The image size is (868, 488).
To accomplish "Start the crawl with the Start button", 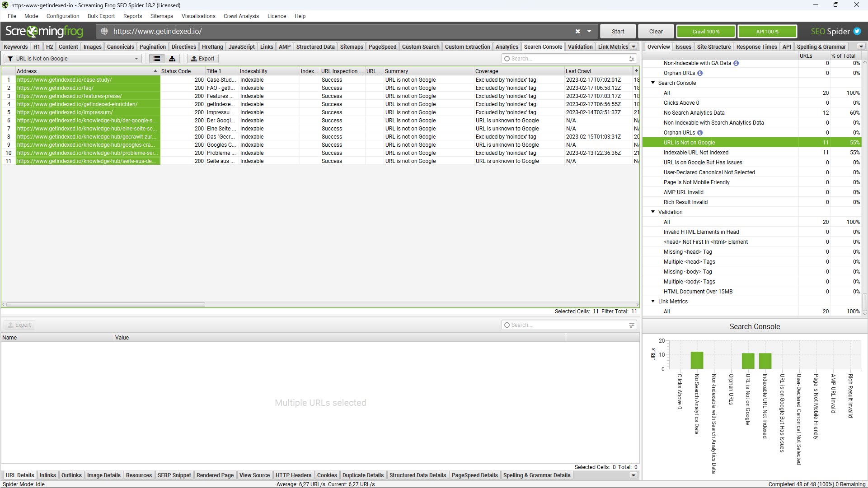I will coord(618,32).
